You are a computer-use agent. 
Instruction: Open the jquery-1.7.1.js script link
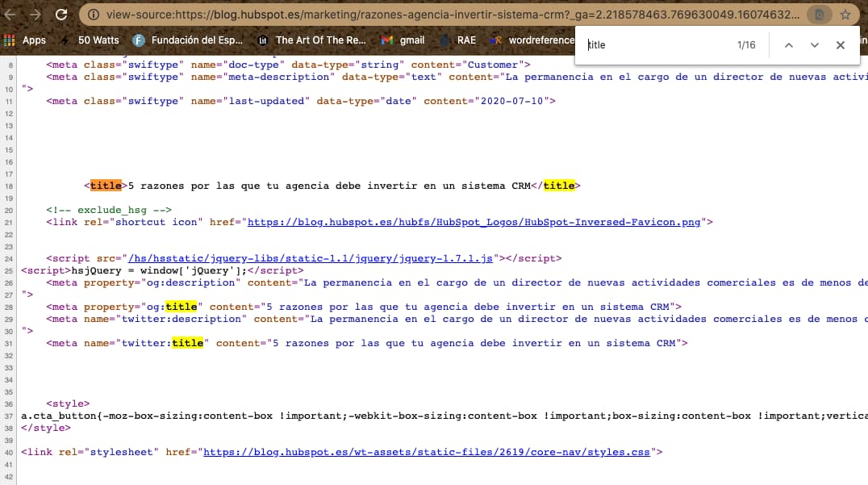[x=311, y=258]
